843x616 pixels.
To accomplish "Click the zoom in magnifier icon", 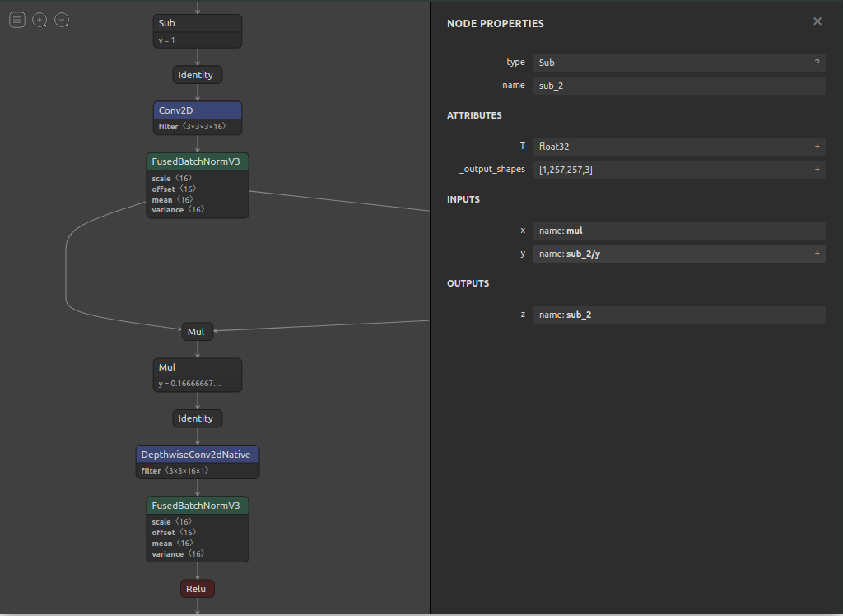I will click(40, 21).
